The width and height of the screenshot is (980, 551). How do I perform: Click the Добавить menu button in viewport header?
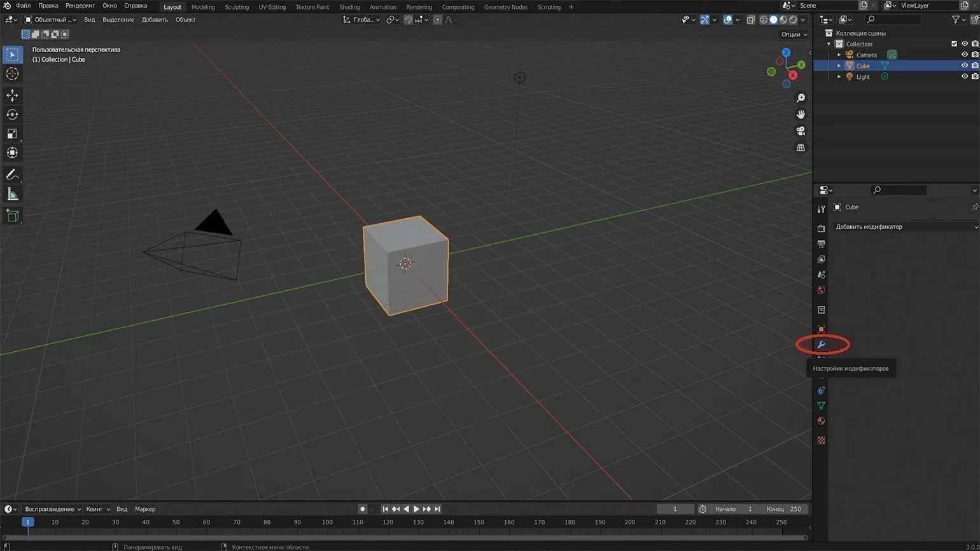pos(155,20)
